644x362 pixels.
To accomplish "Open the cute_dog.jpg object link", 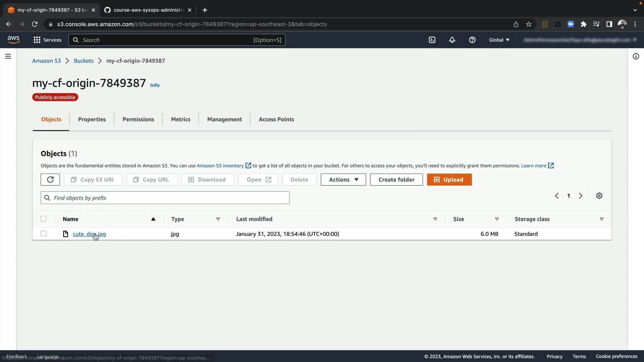I will (x=89, y=234).
